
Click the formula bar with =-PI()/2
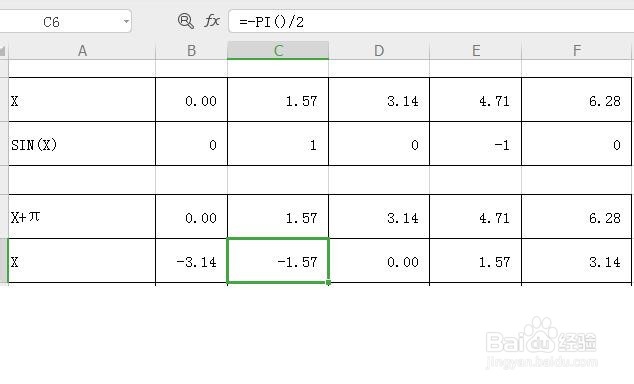tap(431, 21)
